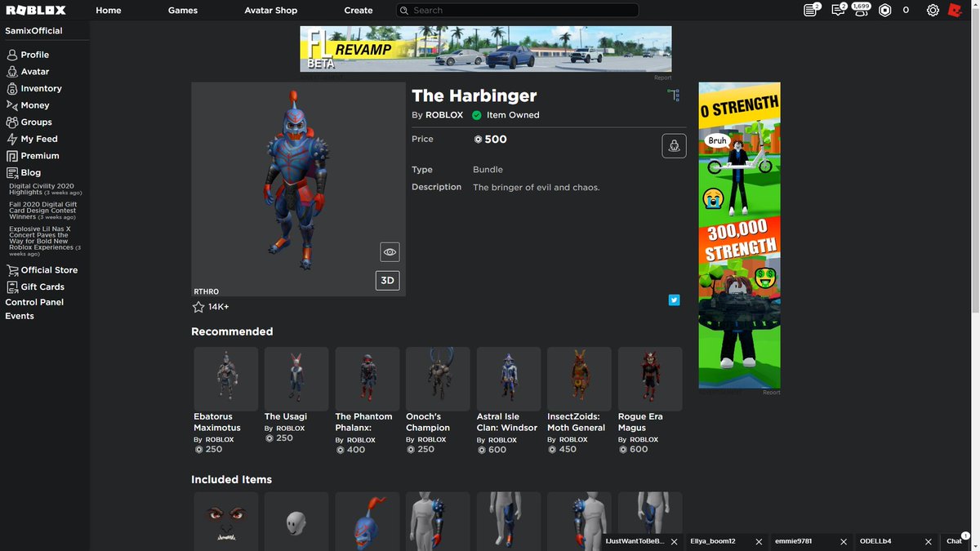Go to the Games tab
The image size is (980, 551).
pyautogui.click(x=183, y=11)
